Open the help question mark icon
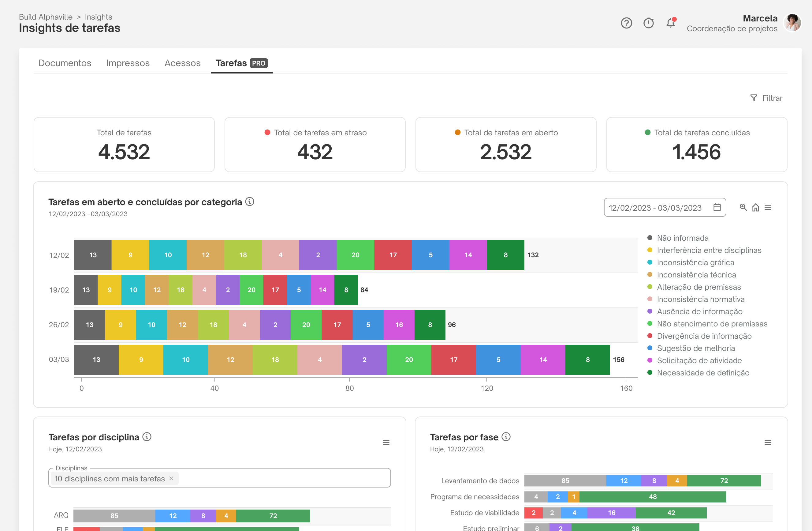This screenshot has height=531, width=812. [x=626, y=23]
